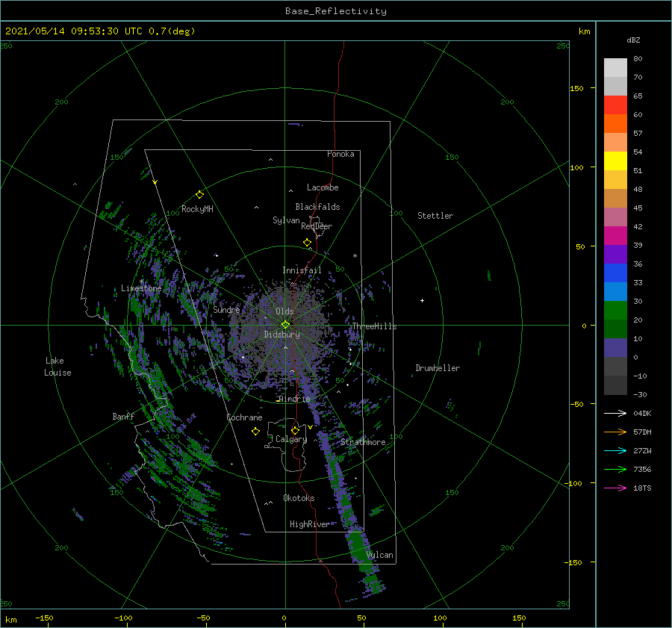This screenshot has width=672, height=628.
Task: Click the green 7356 arrow in legend
Action: [615, 470]
